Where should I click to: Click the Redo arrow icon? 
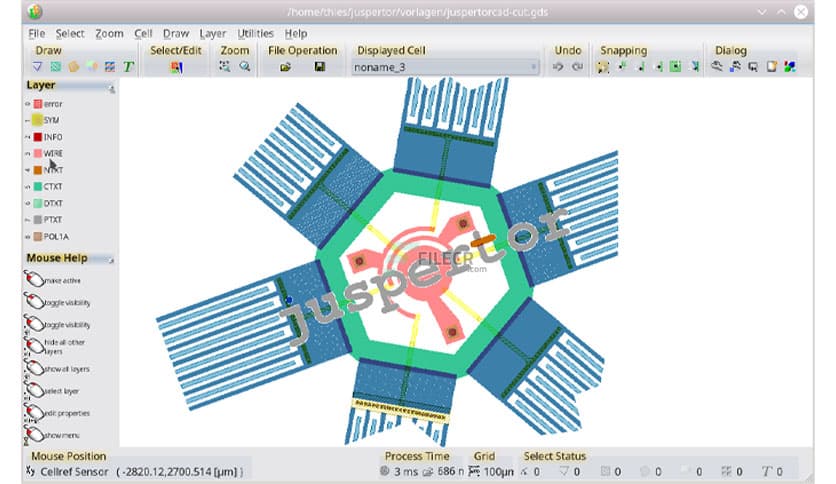tap(577, 67)
